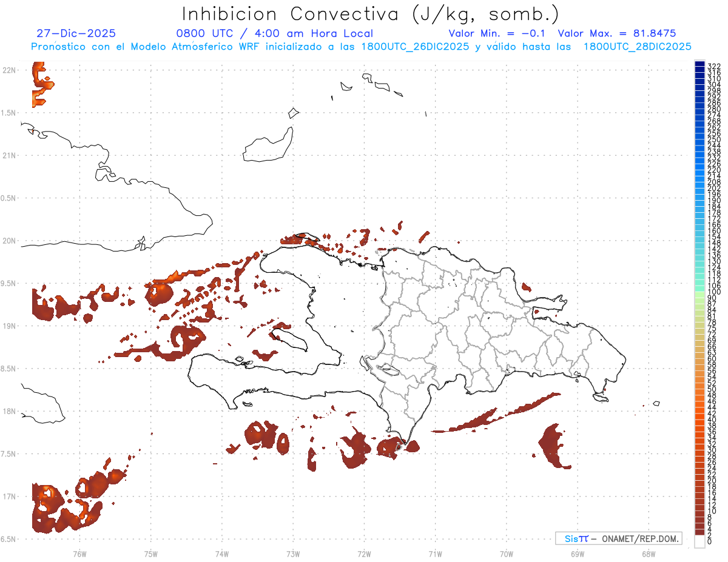Image resolution: width=728 pixels, height=562 pixels.
Task: Click the 74W longitude label
Action: point(222,554)
